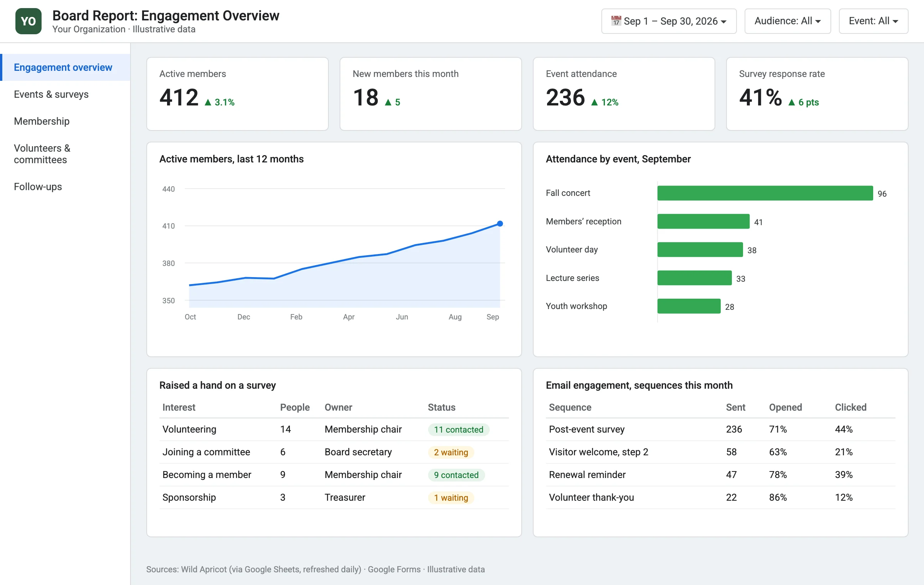Image resolution: width=924 pixels, height=585 pixels.
Task: Click the 3.1% increase indicator
Action: click(219, 102)
